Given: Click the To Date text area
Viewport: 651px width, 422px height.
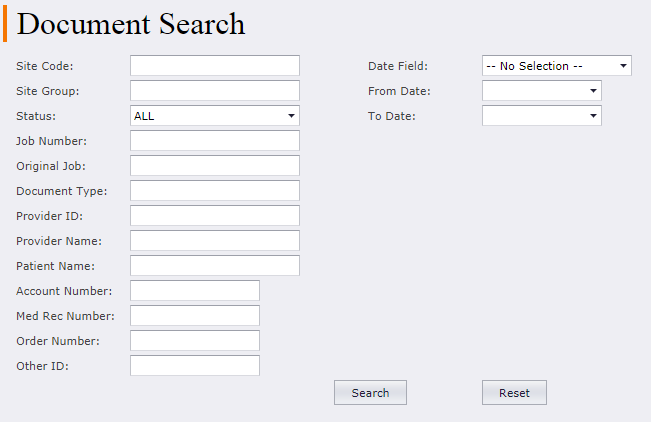Looking at the screenshot, I should pyautogui.click(x=535, y=115).
